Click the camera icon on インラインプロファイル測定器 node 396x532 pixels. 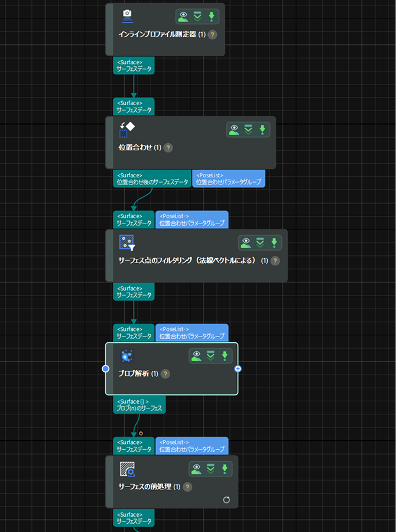tap(127, 17)
